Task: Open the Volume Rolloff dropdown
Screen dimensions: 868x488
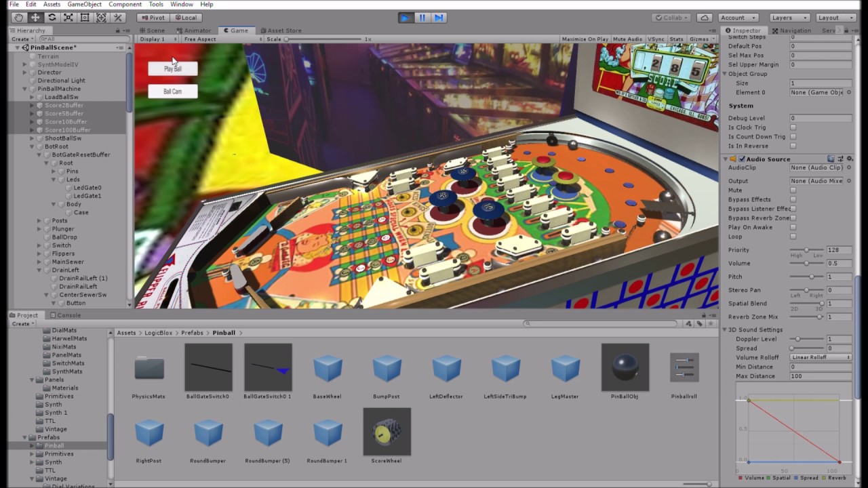Action: (x=821, y=357)
